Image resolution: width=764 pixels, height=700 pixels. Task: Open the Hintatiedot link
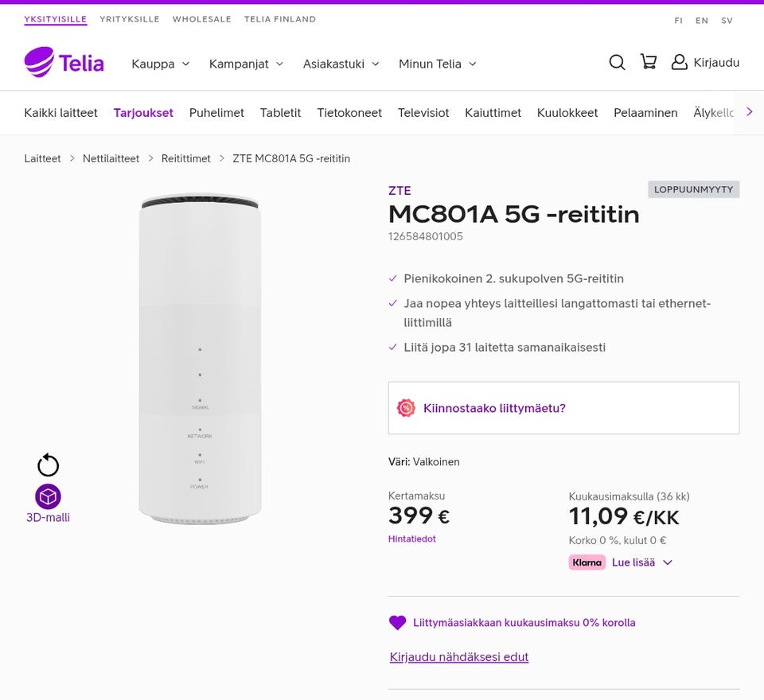pyautogui.click(x=412, y=539)
